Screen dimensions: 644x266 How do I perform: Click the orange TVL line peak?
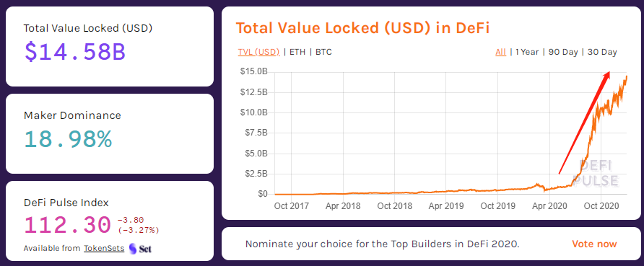(x=627, y=76)
